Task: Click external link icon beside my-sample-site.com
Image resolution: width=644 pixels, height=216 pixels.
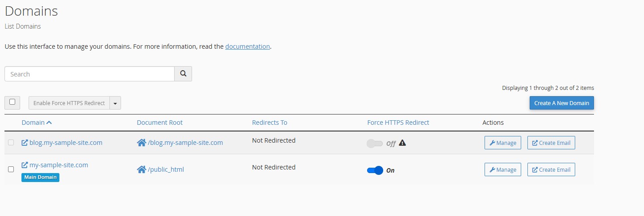Action: coord(25,165)
